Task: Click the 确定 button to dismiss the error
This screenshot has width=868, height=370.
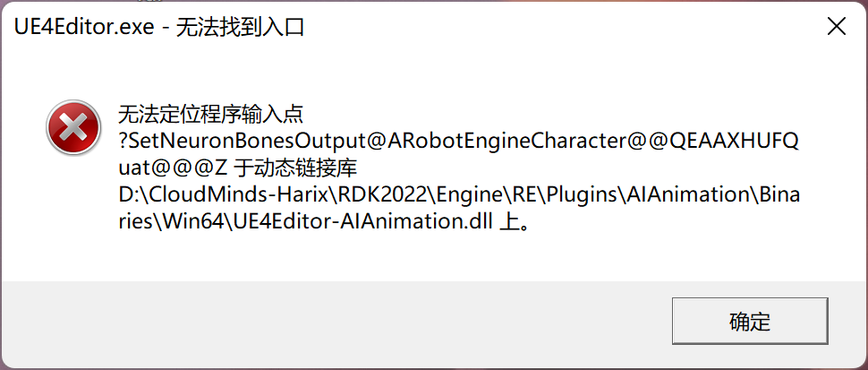Action: tap(750, 321)
